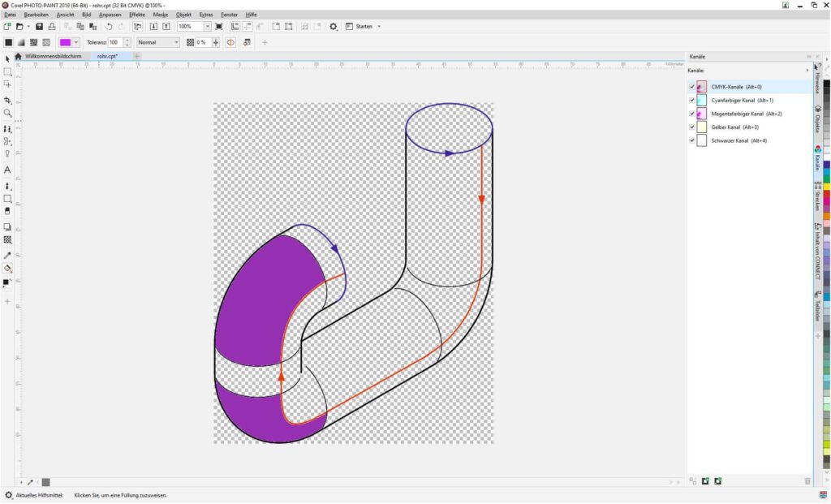Click the Toleranz spinner arrows
The height and width of the screenshot is (504, 831).
127,42
